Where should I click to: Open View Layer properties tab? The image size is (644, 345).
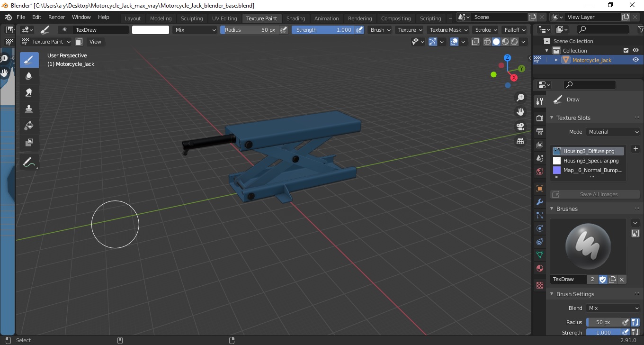click(539, 145)
